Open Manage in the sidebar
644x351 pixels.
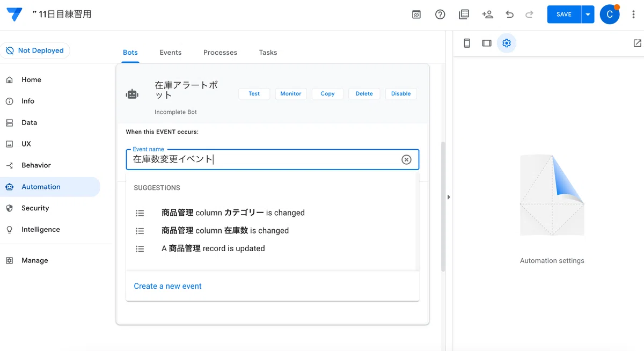tap(50, 260)
